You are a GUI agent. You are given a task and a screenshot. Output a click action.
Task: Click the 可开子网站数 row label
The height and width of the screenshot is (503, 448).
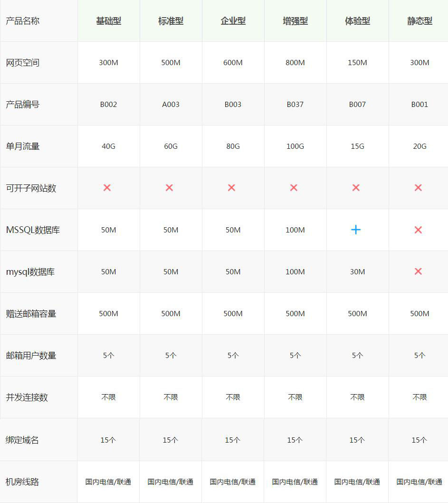click(31, 188)
